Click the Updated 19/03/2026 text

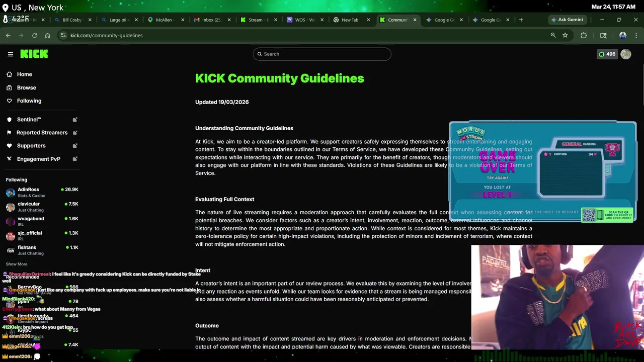point(222,102)
